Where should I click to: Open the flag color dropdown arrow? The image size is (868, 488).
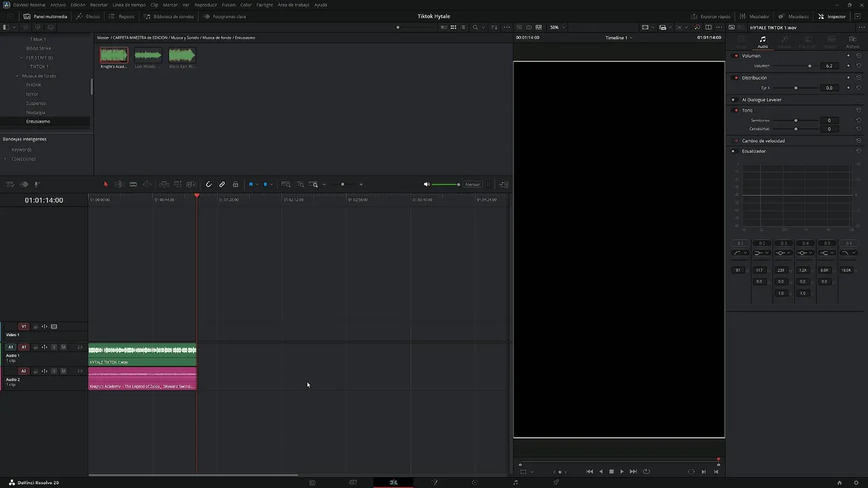257,184
